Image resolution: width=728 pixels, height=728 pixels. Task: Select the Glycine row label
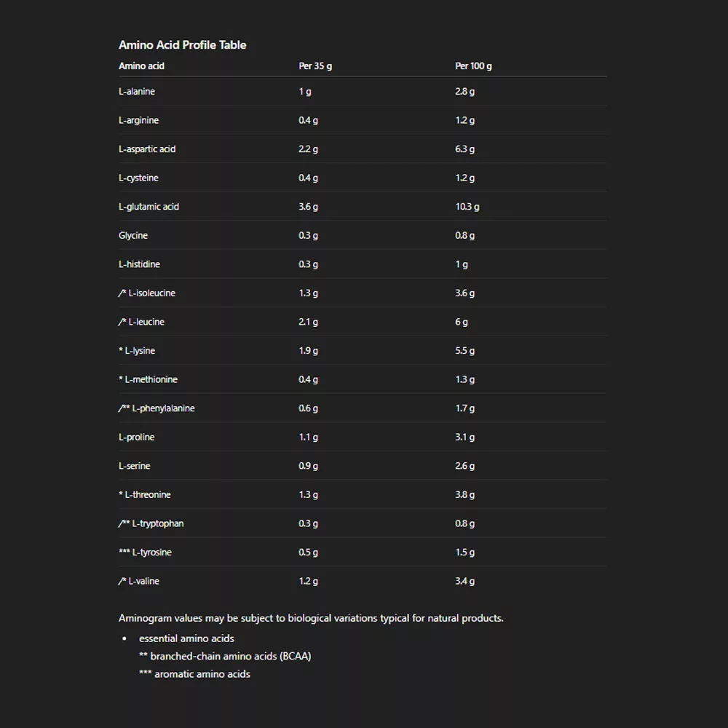tap(133, 236)
